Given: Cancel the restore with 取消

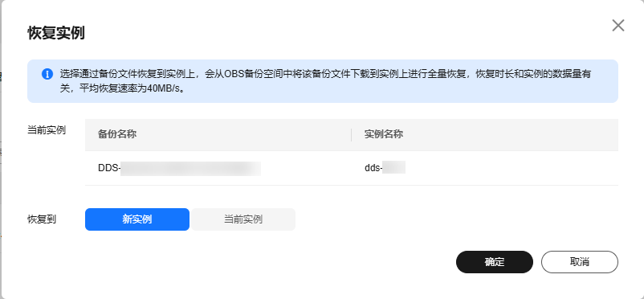Looking at the screenshot, I should pyautogui.click(x=580, y=262).
